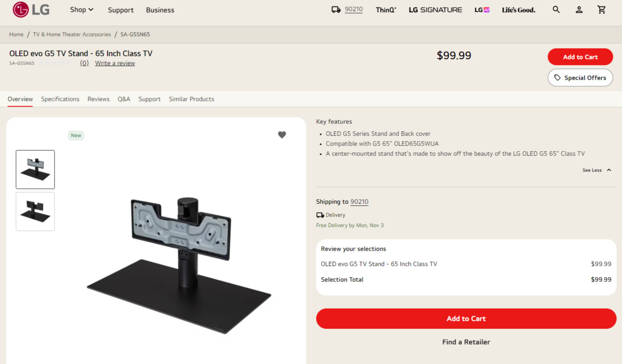Click the LG AI logo icon
Screen dimensions: 622x364
[x=482, y=10]
